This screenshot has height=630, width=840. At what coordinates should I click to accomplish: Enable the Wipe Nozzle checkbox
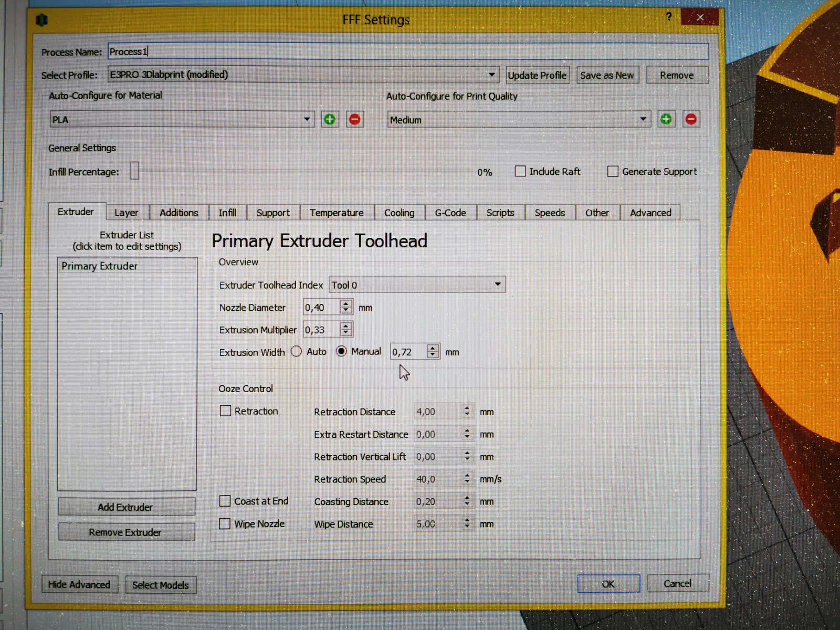coord(225,523)
